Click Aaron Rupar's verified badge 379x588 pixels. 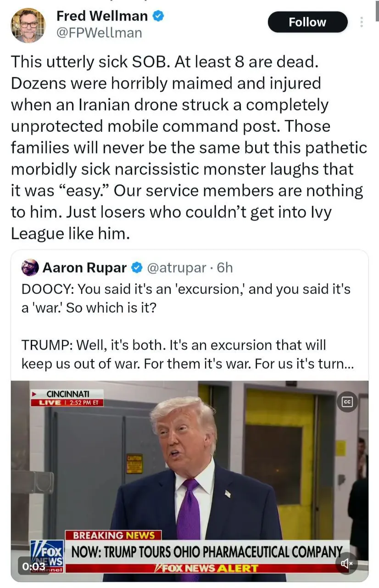(137, 267)
